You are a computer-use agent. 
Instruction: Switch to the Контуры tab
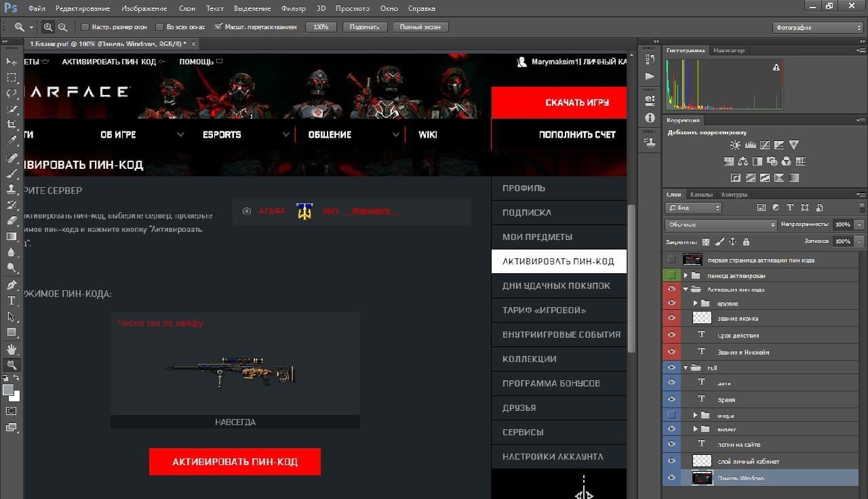(x=734, y=195)
